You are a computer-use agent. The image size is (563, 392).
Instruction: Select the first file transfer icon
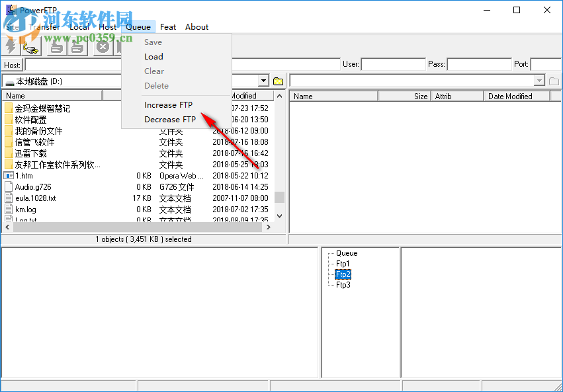(x=56, y=47)
